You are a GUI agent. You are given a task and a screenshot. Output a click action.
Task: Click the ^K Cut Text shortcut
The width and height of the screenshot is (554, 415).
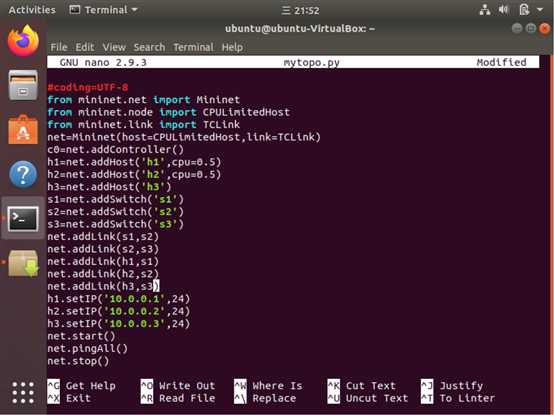point(362,386)
